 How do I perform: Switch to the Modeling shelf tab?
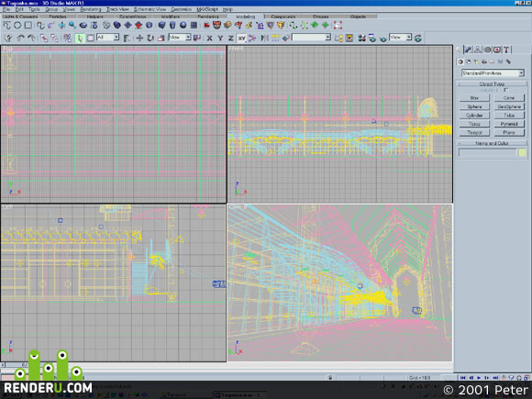[245, 17]
